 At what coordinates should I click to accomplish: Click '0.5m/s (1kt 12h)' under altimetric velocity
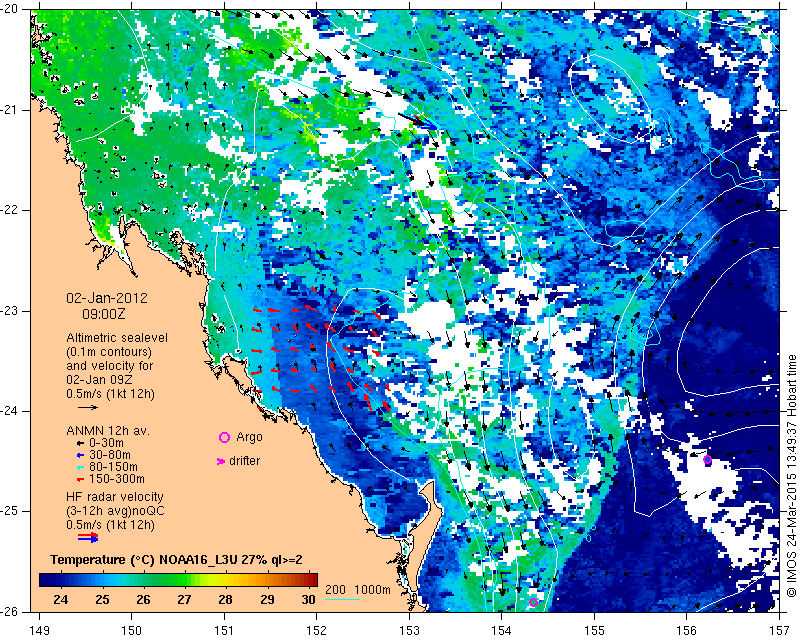pyautogui.click(x=110, y=394)
